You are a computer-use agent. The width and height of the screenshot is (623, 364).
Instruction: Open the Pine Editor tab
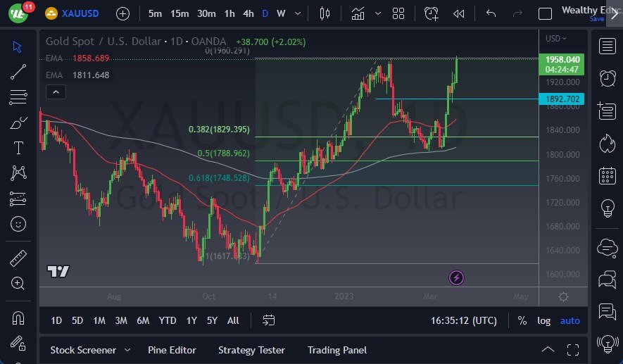172,350
